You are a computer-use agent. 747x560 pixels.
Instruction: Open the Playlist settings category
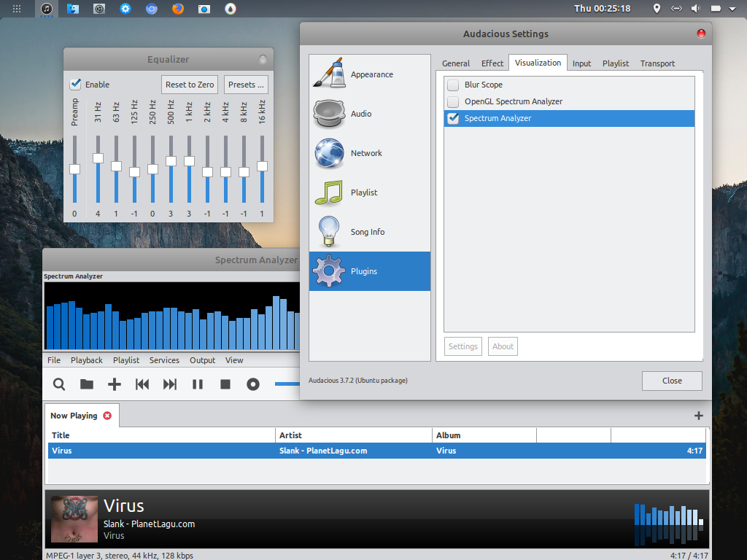coord(369,192)
